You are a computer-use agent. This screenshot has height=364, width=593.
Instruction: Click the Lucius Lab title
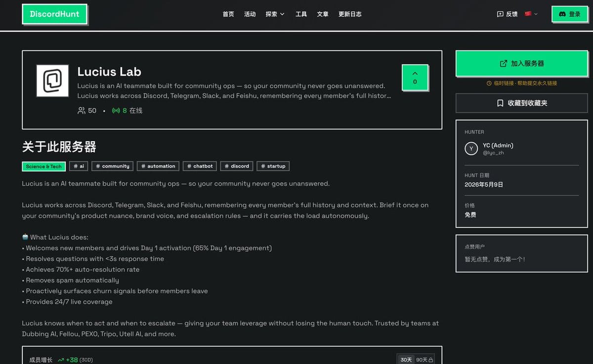point(109,72)
